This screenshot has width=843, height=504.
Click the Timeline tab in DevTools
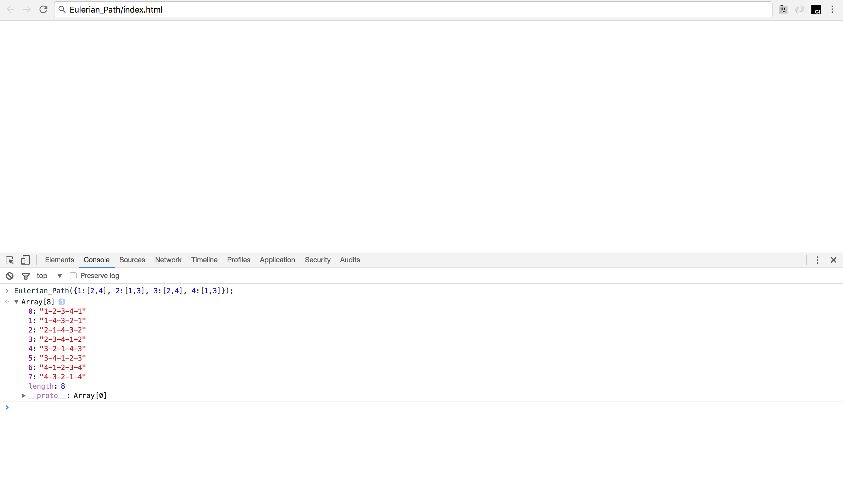click(204, 260)
